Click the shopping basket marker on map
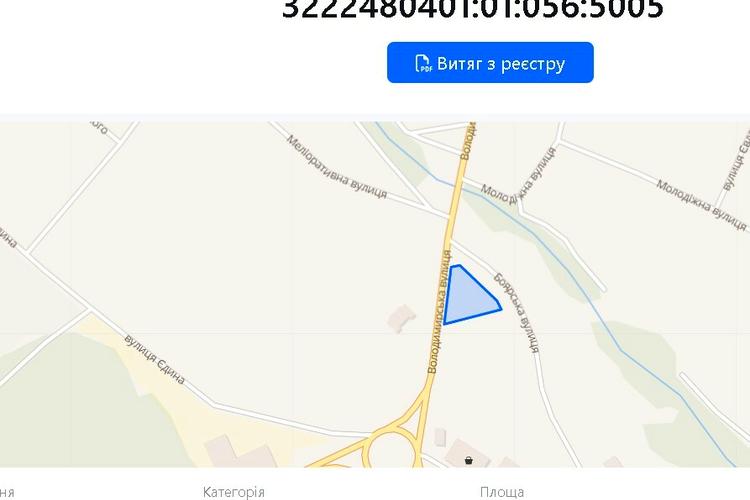The image size is (750, 500). (x=469, y=461)
